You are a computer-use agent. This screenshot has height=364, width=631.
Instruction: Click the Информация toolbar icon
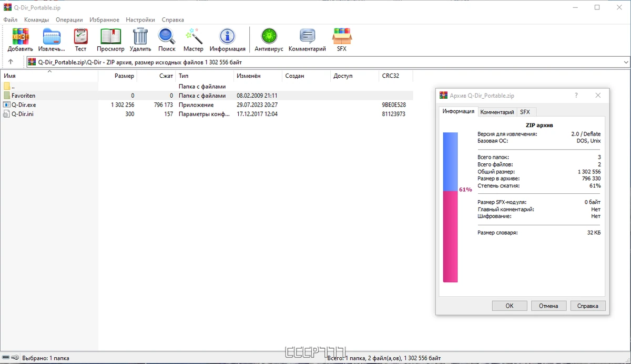[x=228, y=37]
